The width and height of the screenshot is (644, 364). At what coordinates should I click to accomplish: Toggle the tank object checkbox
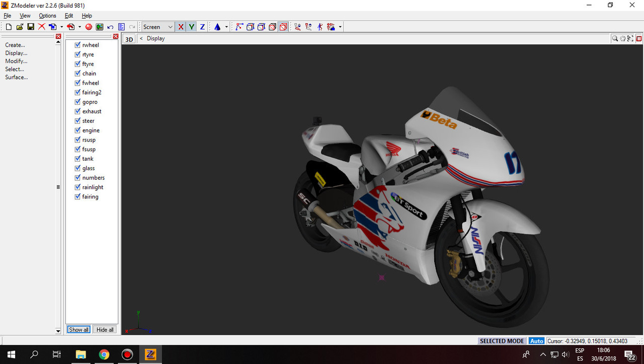(x=77, y=159)
